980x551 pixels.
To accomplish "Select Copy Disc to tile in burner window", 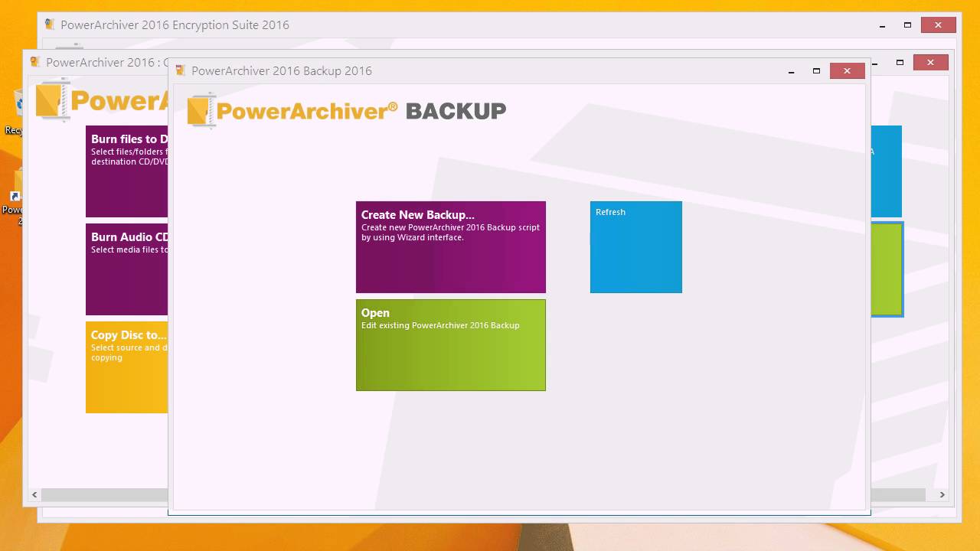I will (x=127, y=367).
